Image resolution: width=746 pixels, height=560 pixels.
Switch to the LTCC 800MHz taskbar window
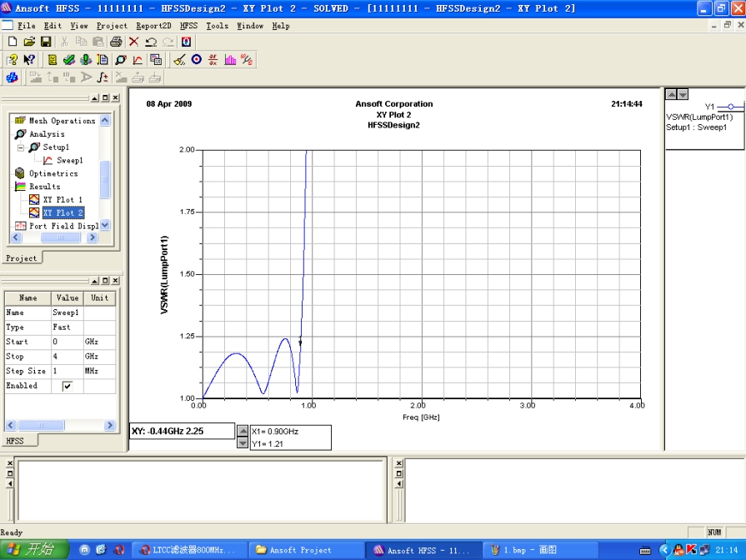[x=189, y=550]
